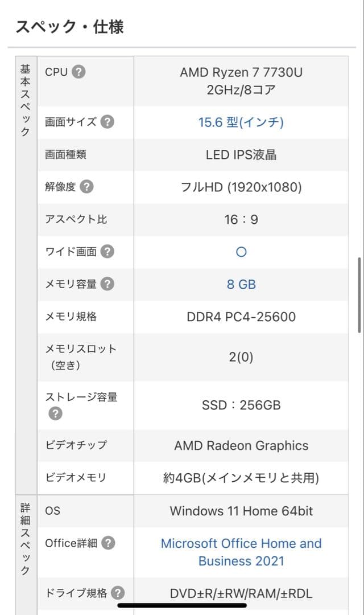This screenshot has height=615, width=364.
Task: Click the ストレージ容量 help icon
Action: (55, 413)
